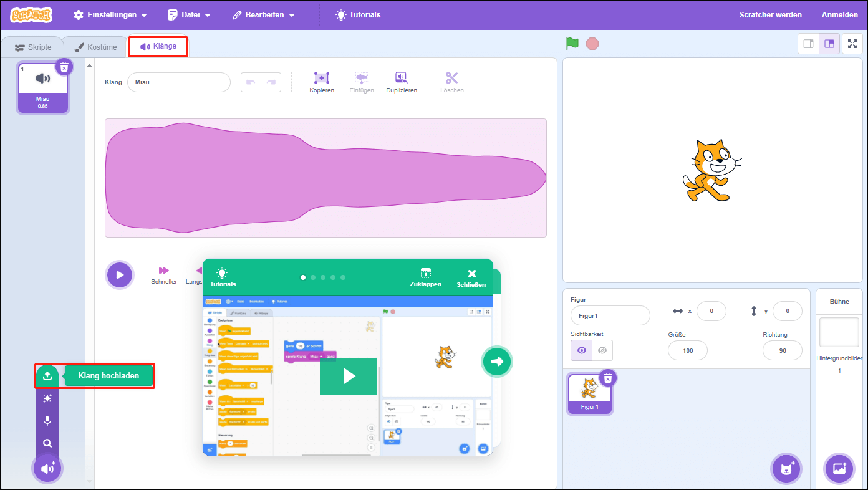
Task: Click the search sound magnifier icon
Action: pos(47,443)
